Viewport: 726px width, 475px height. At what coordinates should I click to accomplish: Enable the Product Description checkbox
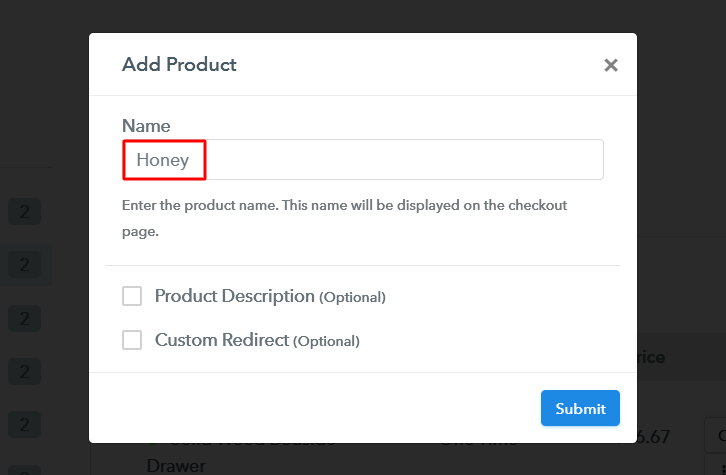132,296
